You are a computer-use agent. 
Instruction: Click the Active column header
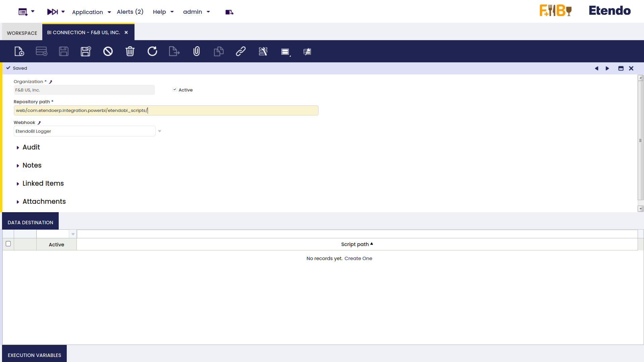pyautogui.click(x=56, y=245)
